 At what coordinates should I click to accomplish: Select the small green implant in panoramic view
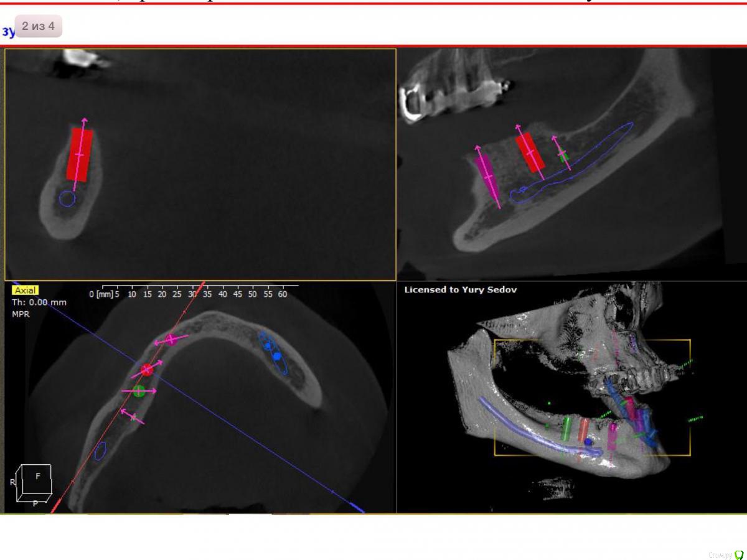tap(563, 156)
